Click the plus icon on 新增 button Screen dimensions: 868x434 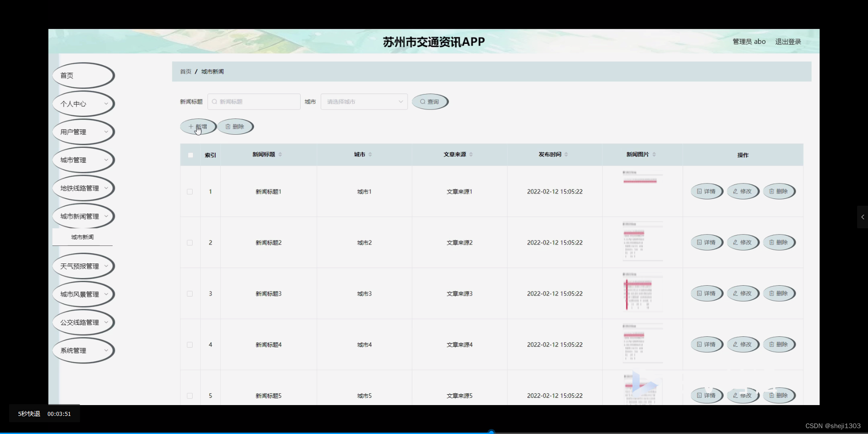coord(192,127)
